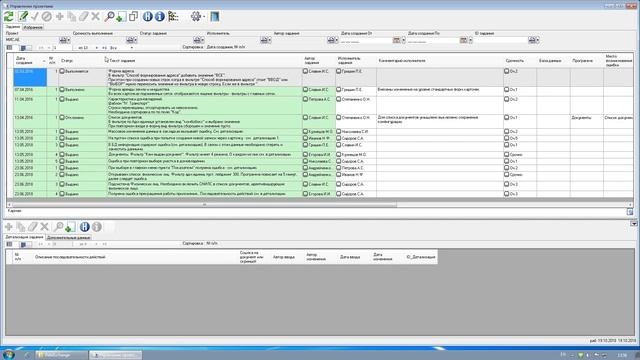Click the Eraser icon in top toolbar
Image resolution: width=640 pixels, height=360 pixels.
pos(84,16)
